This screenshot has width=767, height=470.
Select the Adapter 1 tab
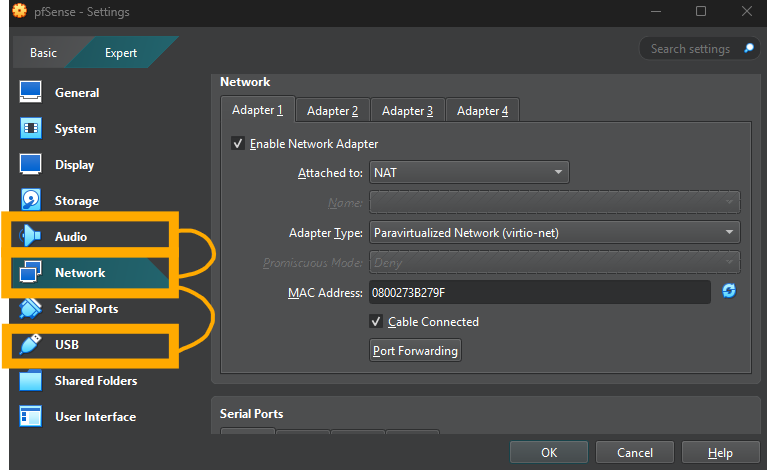257,110
